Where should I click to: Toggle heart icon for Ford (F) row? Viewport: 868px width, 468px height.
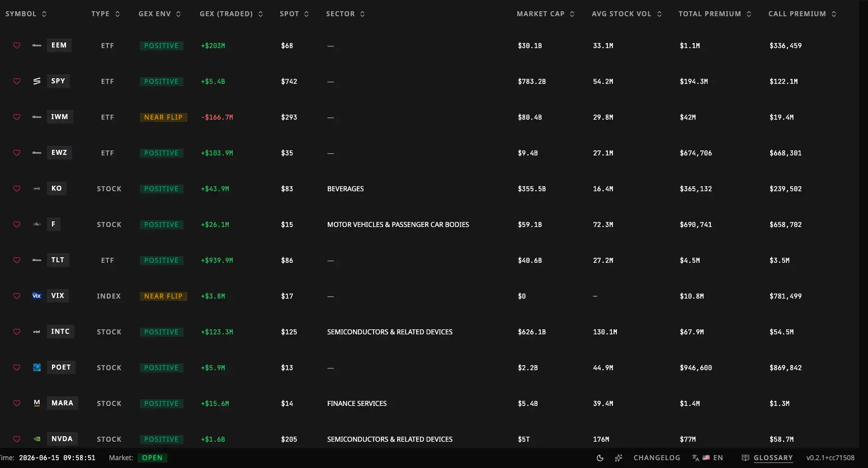17,225
